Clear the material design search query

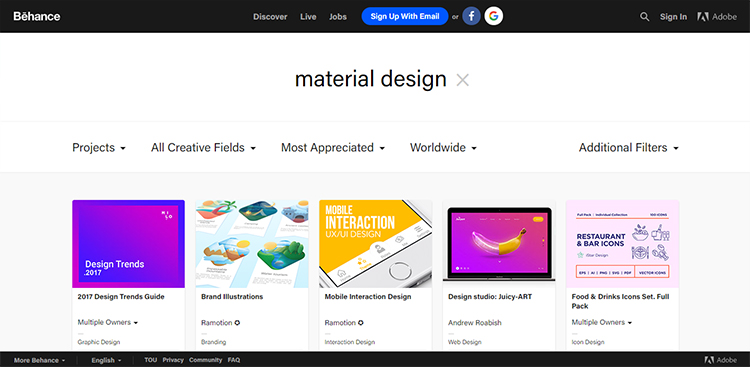(x=463, y=80)
